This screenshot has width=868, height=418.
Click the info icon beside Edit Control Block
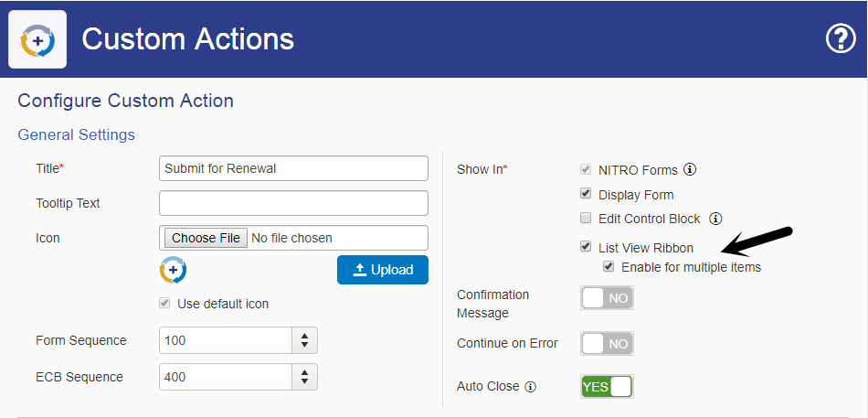[x=715, y=219]
